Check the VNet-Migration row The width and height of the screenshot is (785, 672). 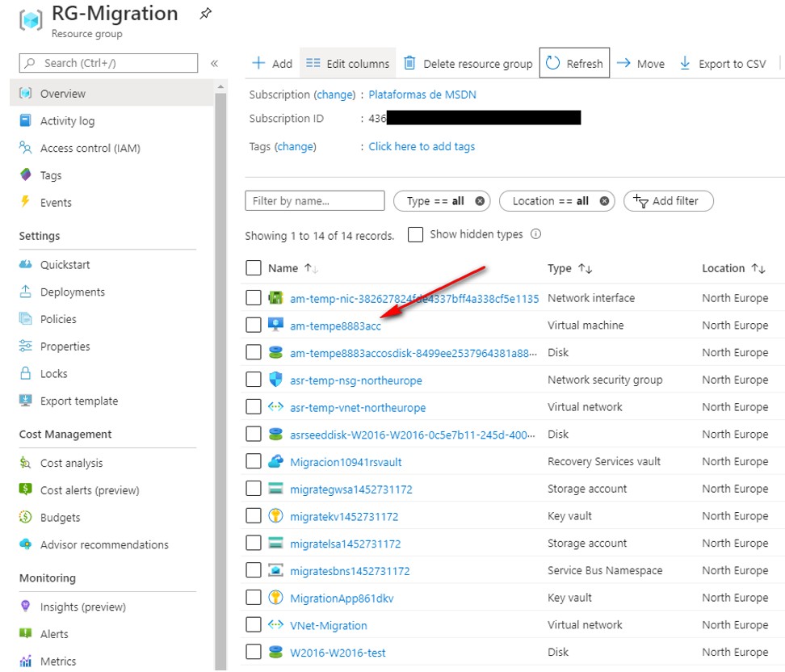pyautogui.click(x=254, y=624)
